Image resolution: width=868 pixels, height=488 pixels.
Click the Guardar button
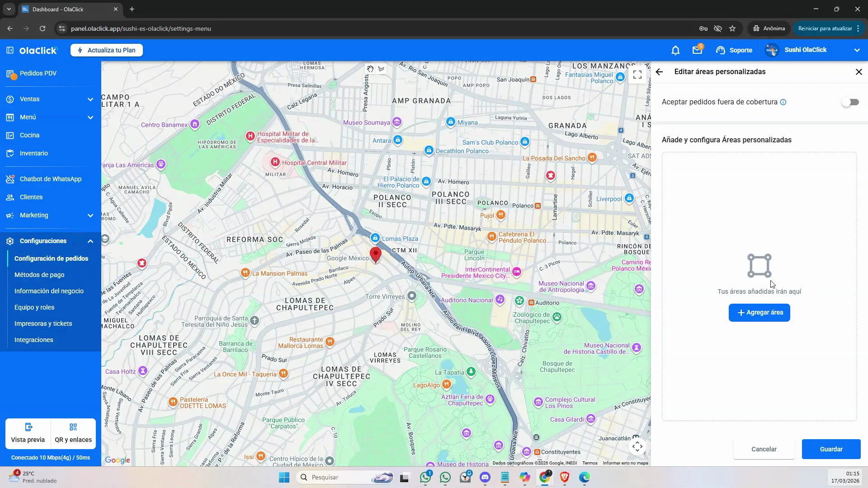831,449
